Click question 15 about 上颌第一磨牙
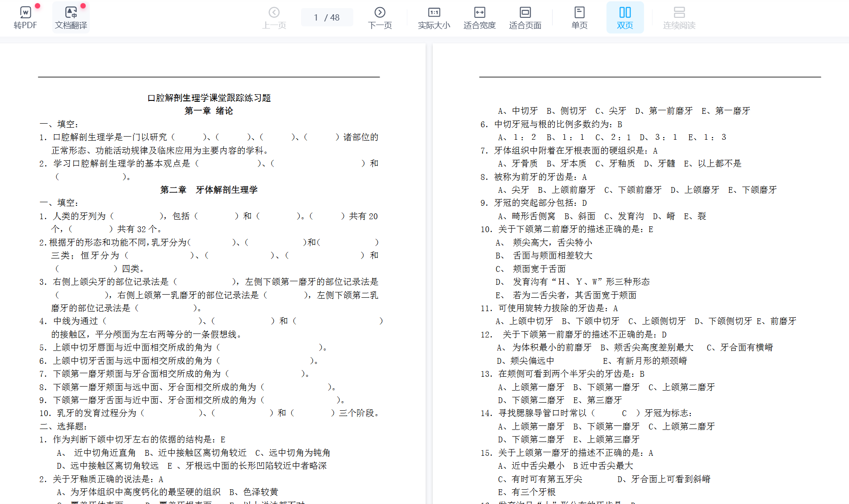This screenshot has width=849, height=504. [566, 453]
